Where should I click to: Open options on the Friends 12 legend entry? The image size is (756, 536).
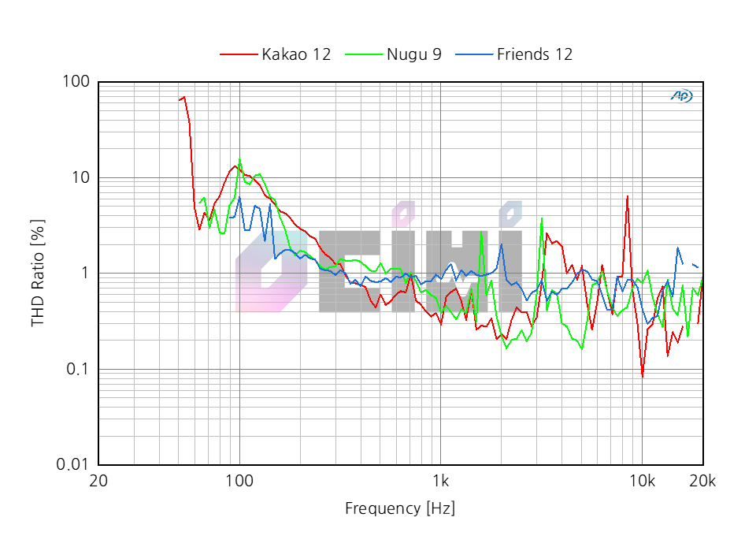tap(534, 54)
